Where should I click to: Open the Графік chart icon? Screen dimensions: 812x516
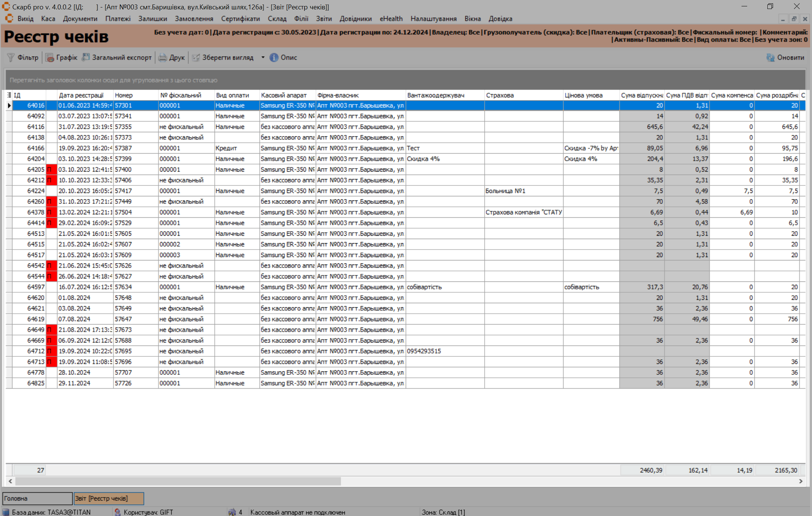[x=49, y=57]
